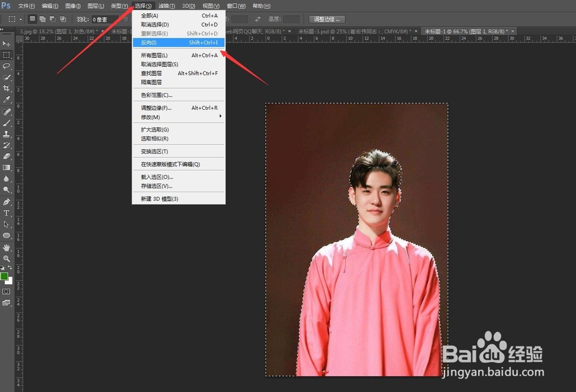This screenshot has width=576, height=392.
Task: Open the 窗口(W) menu
Action: tap(236, 6)
